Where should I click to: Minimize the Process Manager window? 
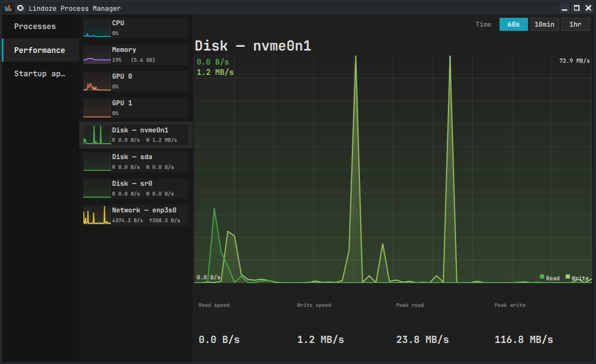(565, 8)
